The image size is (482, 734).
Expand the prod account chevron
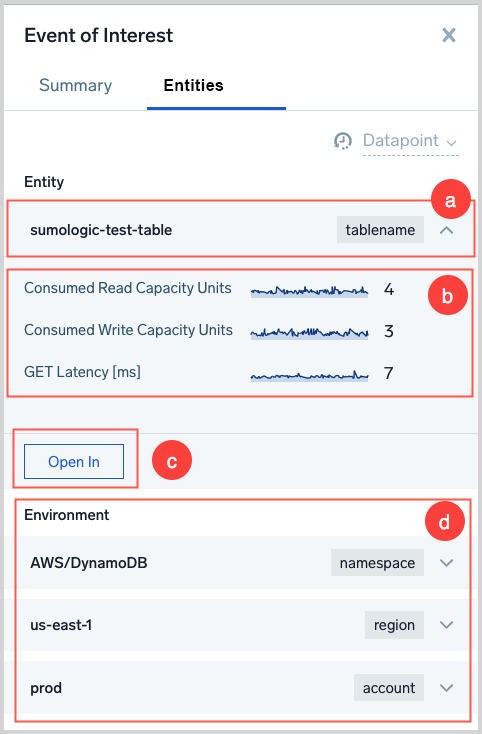tap(446, 688)
